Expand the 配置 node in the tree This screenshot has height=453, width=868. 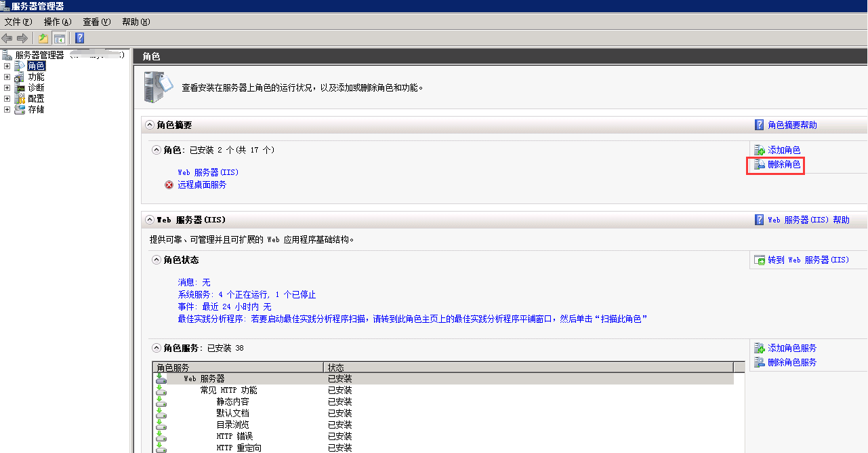[7, 98]
